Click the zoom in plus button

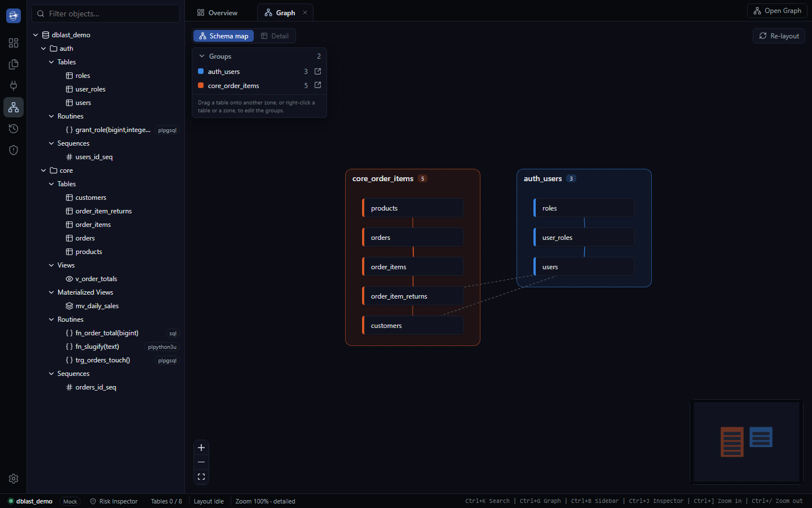(x=201, y=448)
